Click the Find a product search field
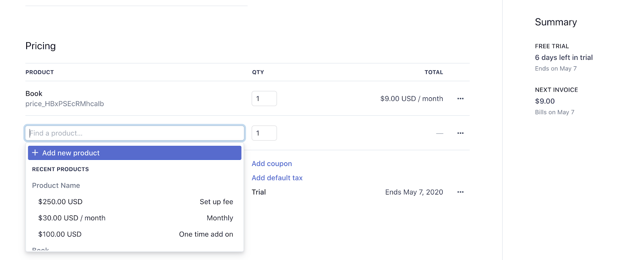This screenshot has height=260, width=644. tap(135, 133)
